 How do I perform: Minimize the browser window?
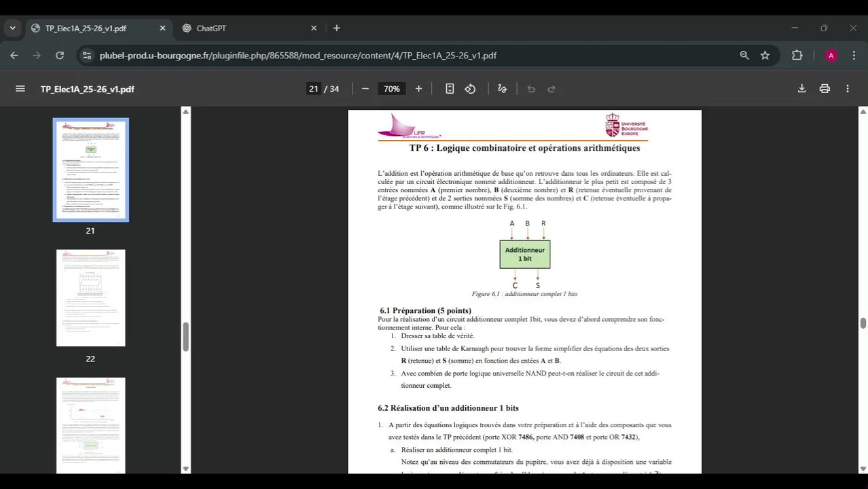pos(795,29)
